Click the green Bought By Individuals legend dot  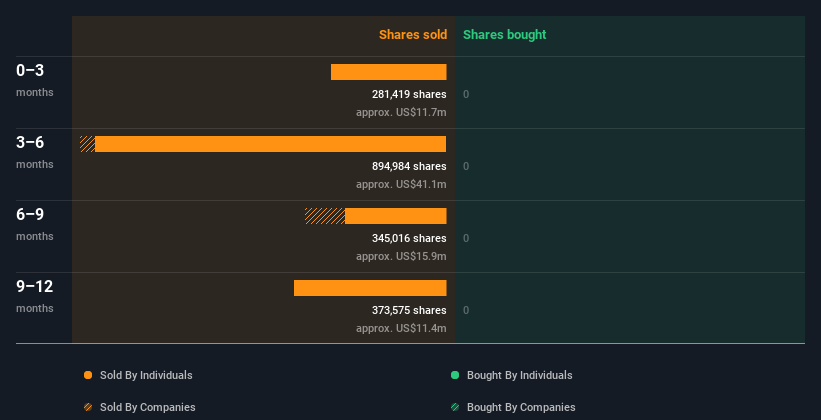(455, 375)
